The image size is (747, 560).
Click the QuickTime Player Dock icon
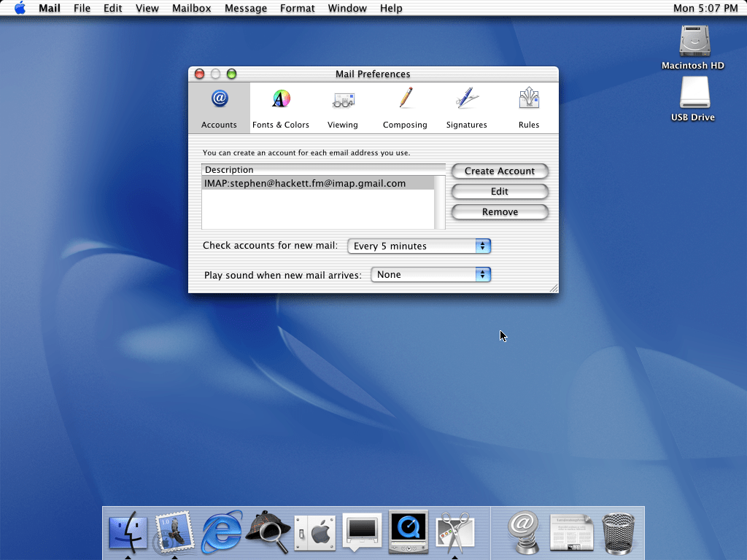pyautogui.click(x=409, y=532)
